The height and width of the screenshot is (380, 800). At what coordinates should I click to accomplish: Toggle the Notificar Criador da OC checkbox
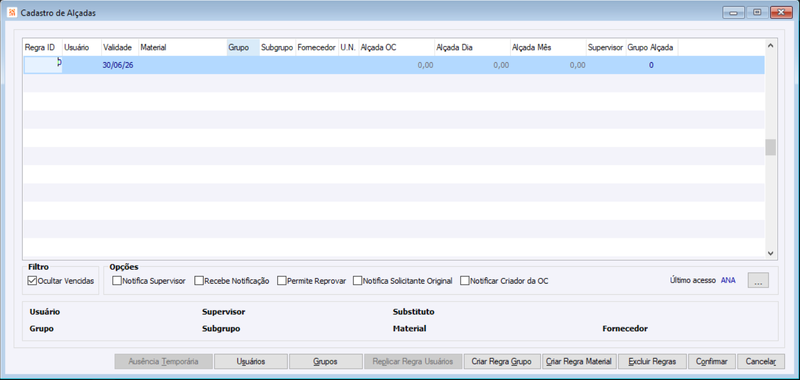coord(464,281)
